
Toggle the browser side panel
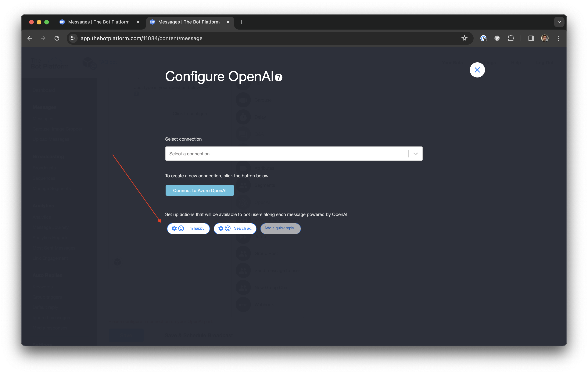pos(531,38)
